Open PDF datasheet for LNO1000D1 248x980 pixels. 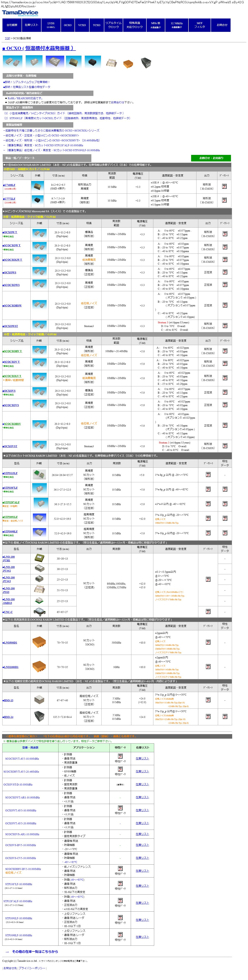click(x=208, y=667)
